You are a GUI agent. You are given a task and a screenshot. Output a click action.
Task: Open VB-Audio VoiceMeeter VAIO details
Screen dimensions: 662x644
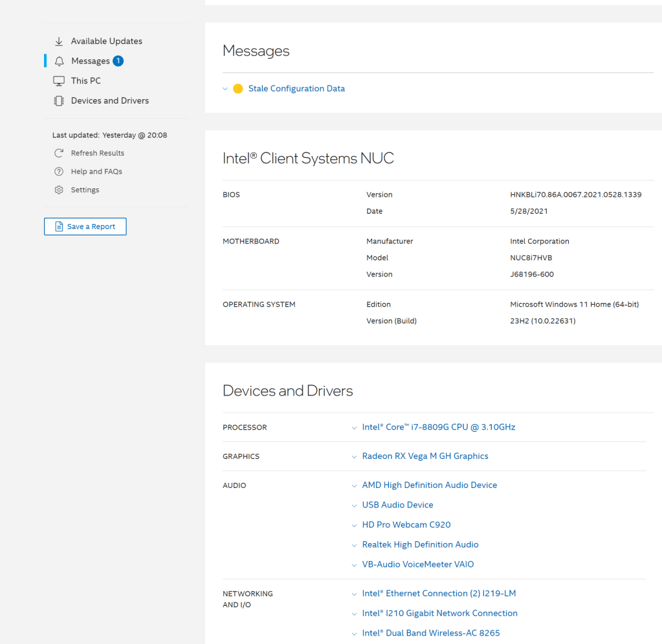click(x=418, y=564)
